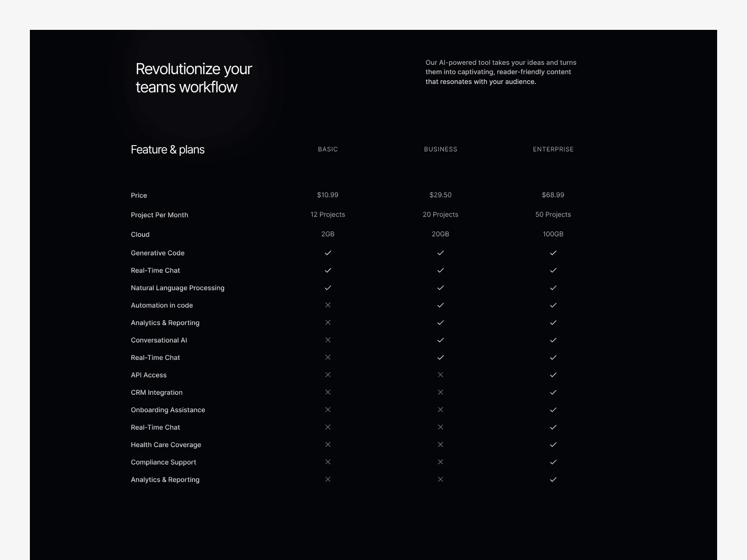Viewport: 747px width, 560px height.
Task: Select the "Automation in code" feature label
Action: pos(162,305)
